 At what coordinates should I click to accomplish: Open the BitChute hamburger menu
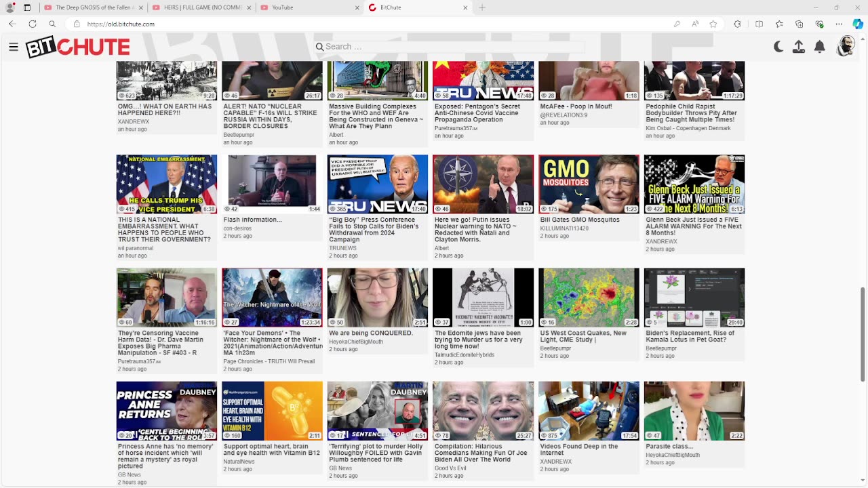point(14,47)
